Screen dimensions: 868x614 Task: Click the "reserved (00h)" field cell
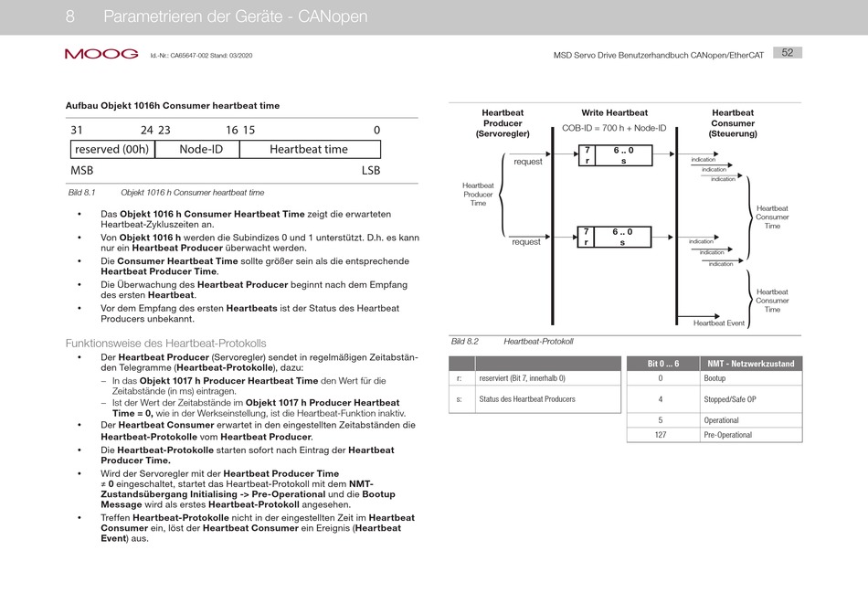112,150
